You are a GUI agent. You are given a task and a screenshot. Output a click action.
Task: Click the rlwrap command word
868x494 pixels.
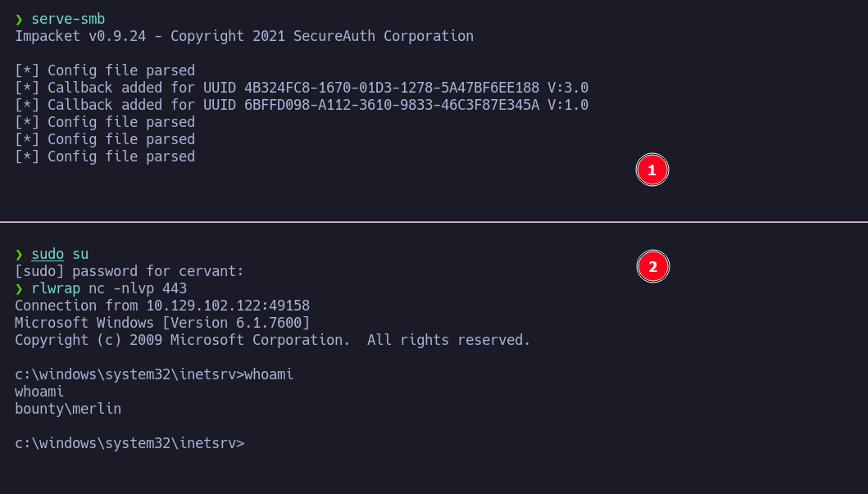click(x=56, y=288)
